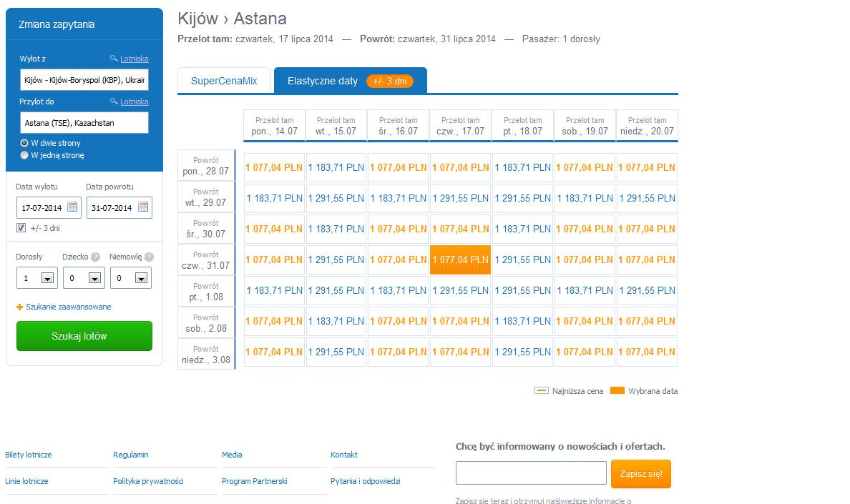Click the Najniższa cena legend swatch
Image resolution: width=850 pixels, height=504 pixels.
pyautogui.click(x=542, y=390)
